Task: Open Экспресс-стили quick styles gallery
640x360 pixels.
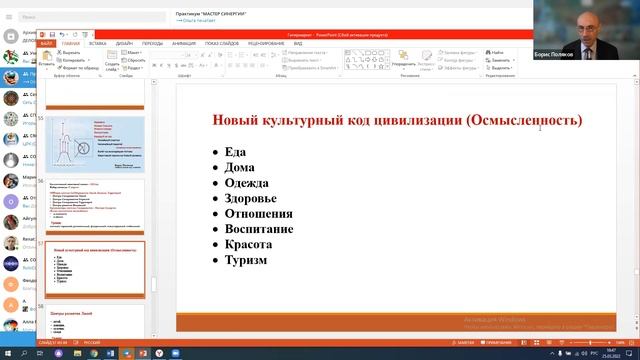Action: [426, 60]
